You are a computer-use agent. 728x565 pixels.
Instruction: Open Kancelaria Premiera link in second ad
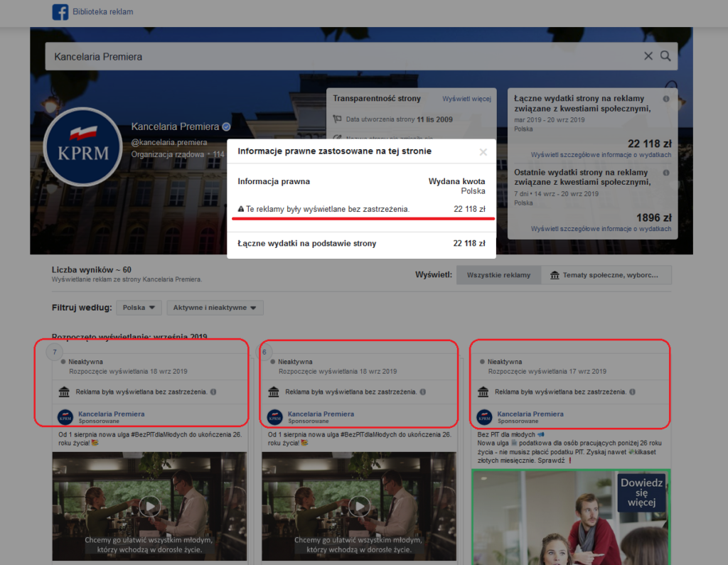321,414
